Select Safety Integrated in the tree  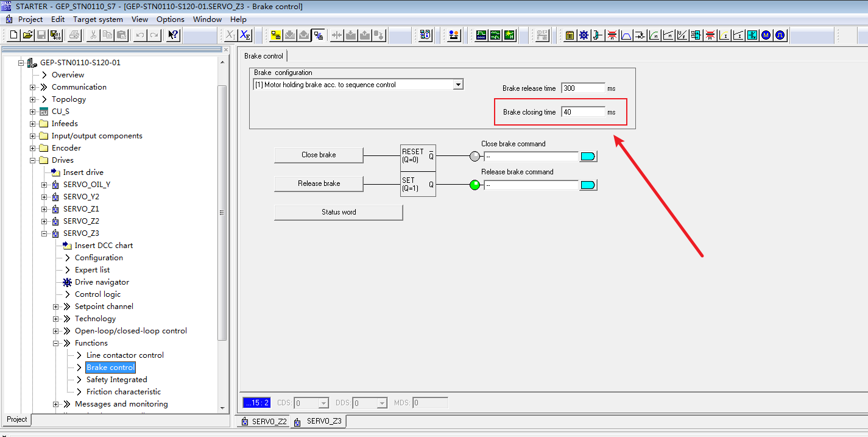pyautogui.click(x=116, y=380)
